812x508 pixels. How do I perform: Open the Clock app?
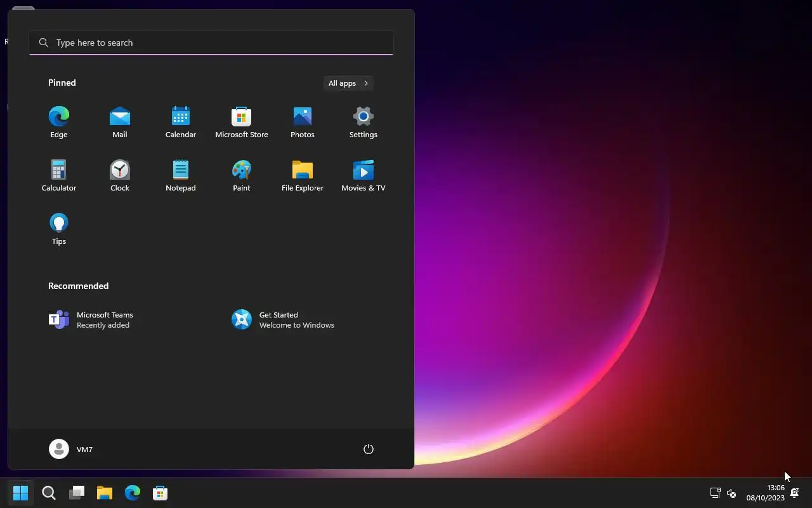[120, 175]
